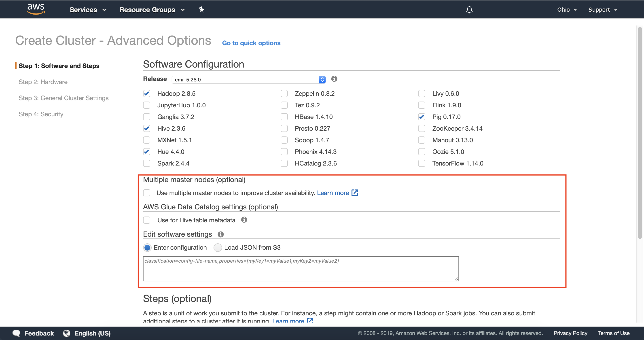Image resolution: width=644 pixels, height=340 pixels.
Task: Click the configuration classification text area
Action: click(x=301, y=269)
